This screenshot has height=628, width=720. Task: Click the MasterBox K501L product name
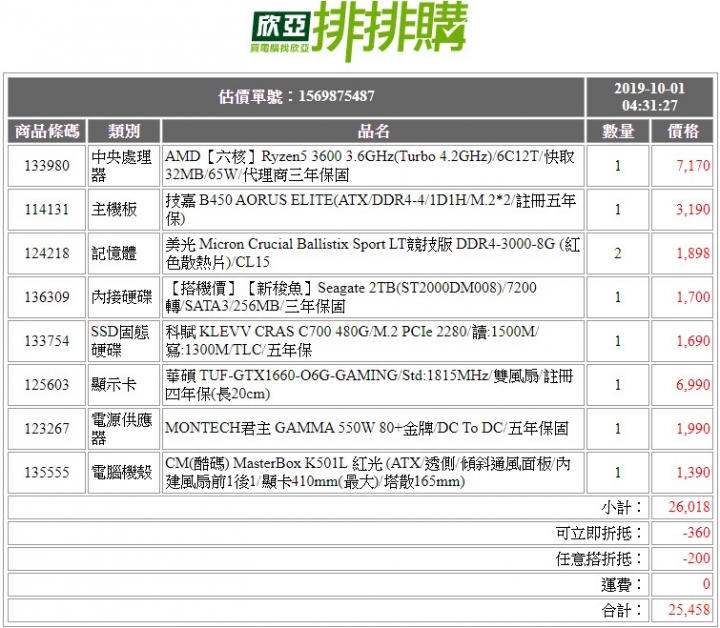point(368,472)
